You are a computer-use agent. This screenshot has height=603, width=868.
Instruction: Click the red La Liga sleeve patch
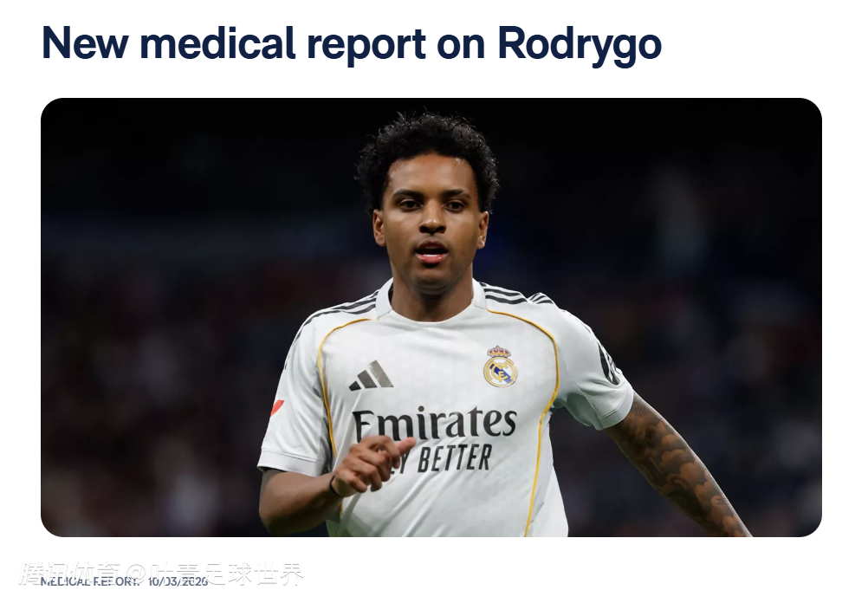point(277,408)
